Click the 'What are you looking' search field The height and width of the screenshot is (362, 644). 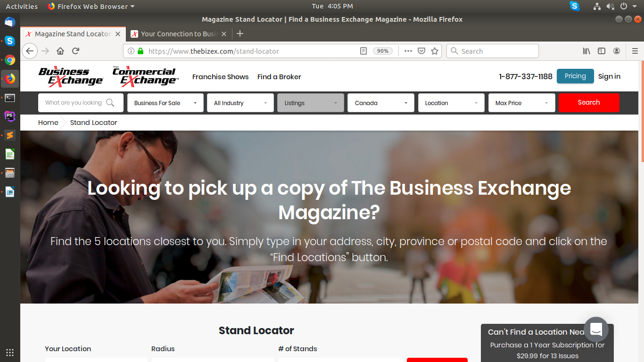pyautogui.click(x=81, y=103)
